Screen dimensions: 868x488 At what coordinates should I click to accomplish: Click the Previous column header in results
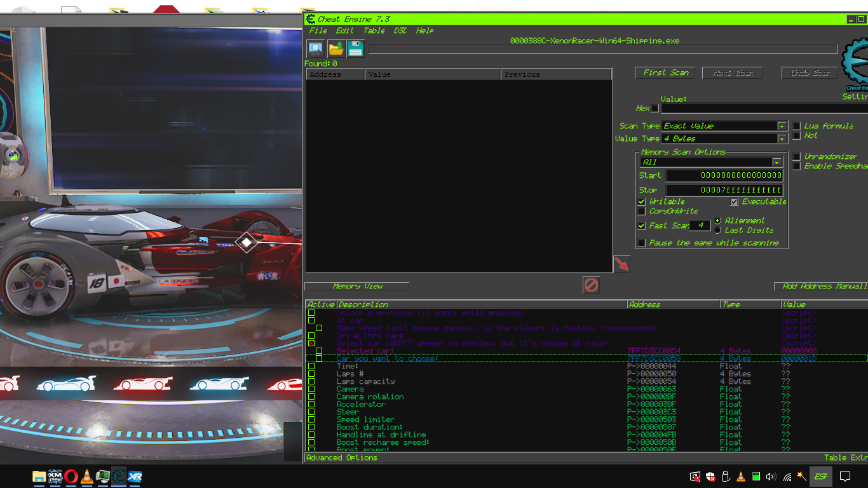[x=557, y=74]
